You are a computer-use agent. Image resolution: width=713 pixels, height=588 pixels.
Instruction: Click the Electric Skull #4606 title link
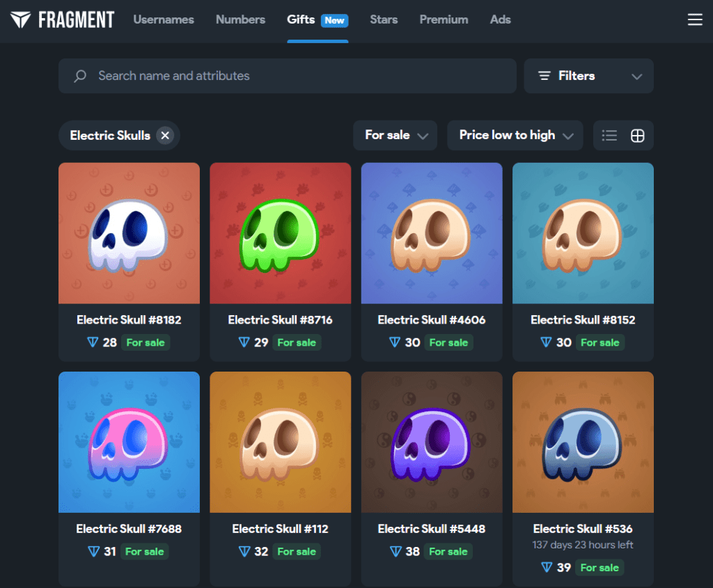pos(432,320)
